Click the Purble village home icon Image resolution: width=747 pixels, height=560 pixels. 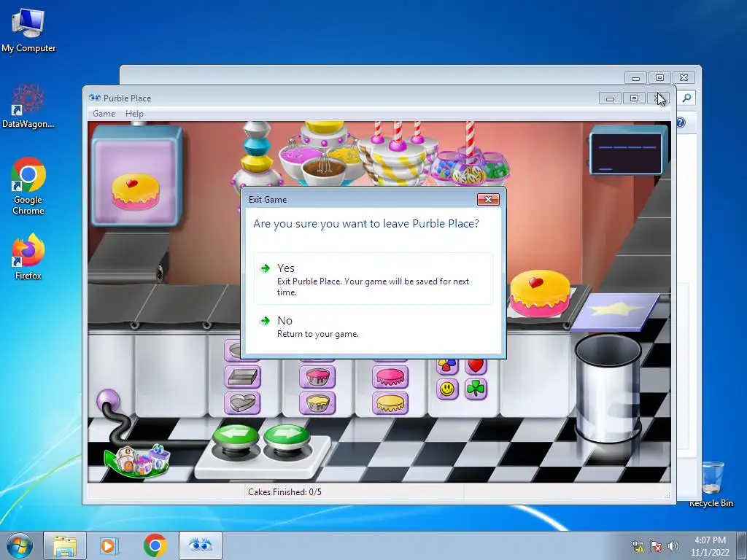[x=138, y=460]
